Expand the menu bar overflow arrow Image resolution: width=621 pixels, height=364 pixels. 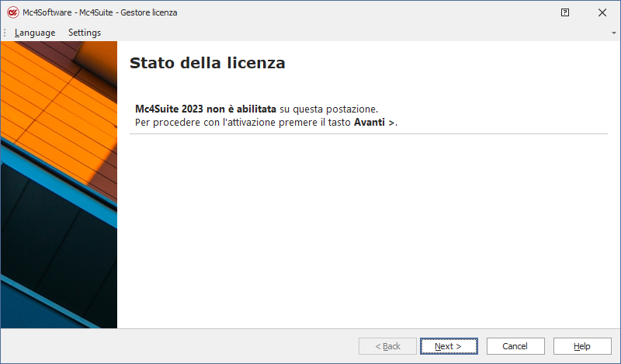point(614,33)
